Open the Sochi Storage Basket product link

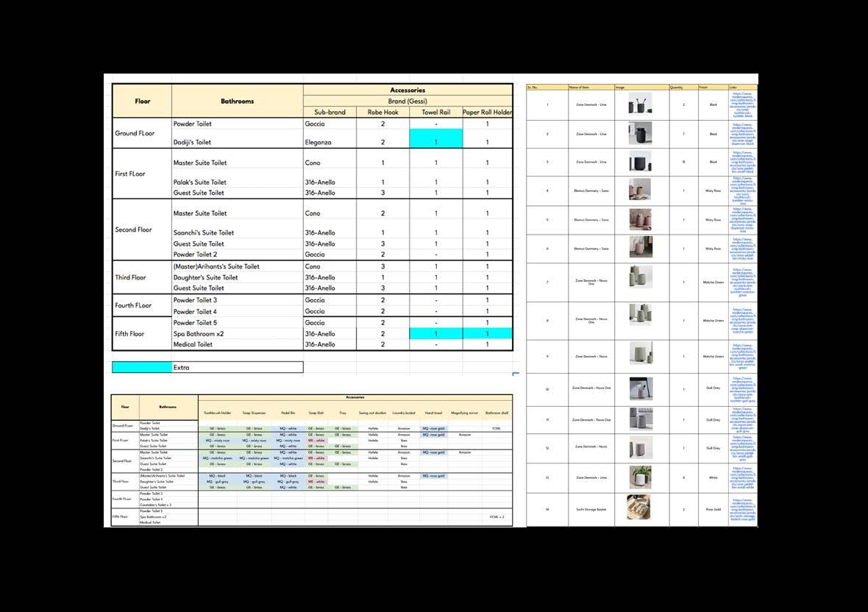(742, 510)
